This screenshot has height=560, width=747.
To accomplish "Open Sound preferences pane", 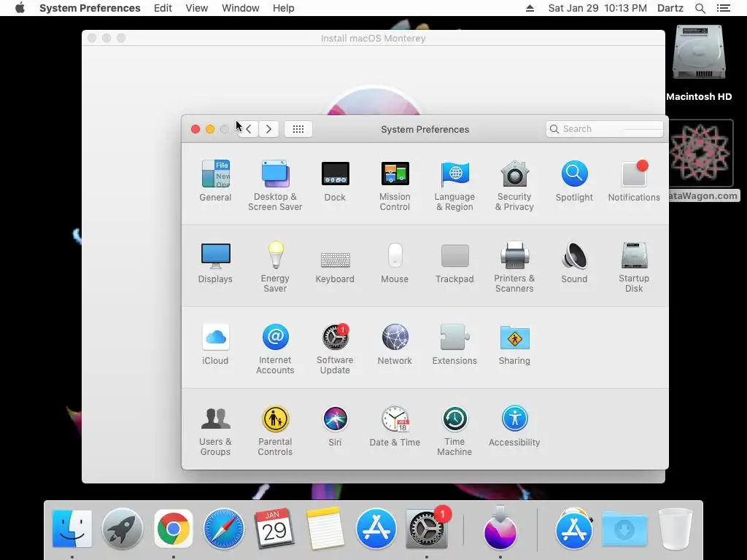I will pos(574,262).
